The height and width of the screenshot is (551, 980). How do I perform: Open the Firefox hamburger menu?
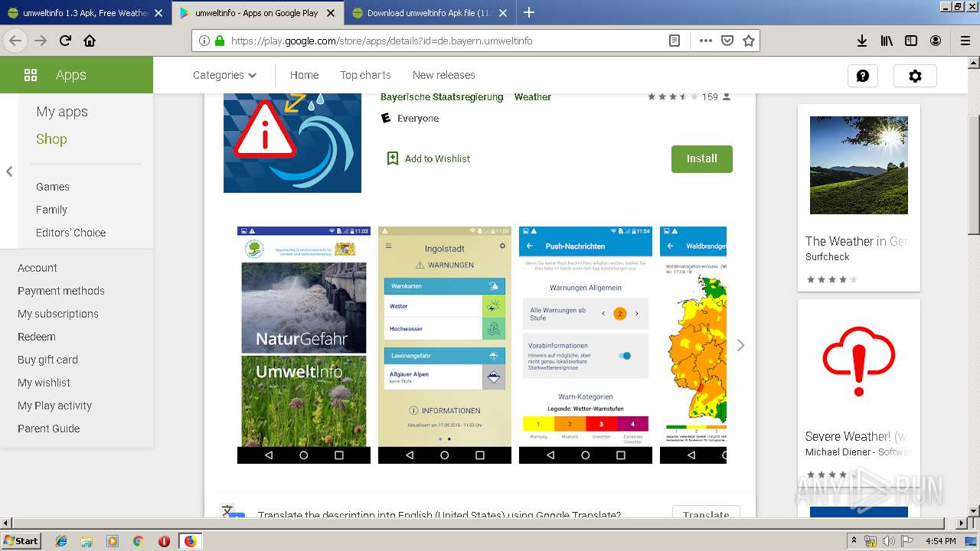pyautogui.click(x=965, y=41)
